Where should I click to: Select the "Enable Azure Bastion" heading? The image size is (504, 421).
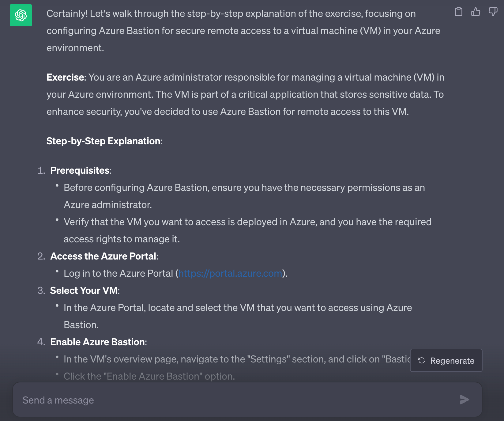pos(98,342)
